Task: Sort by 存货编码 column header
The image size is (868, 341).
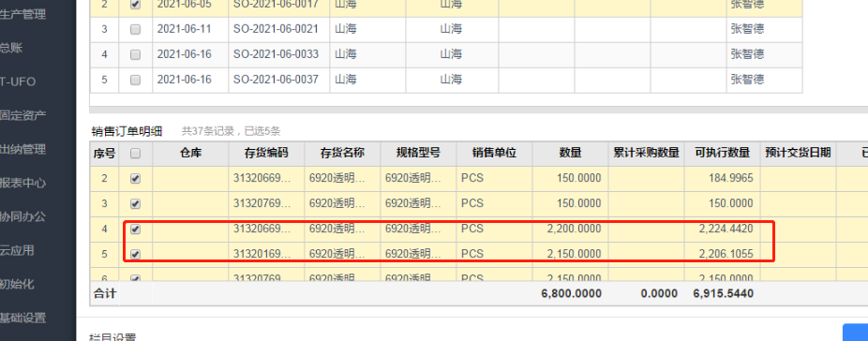Action: (x=266, y=154)
